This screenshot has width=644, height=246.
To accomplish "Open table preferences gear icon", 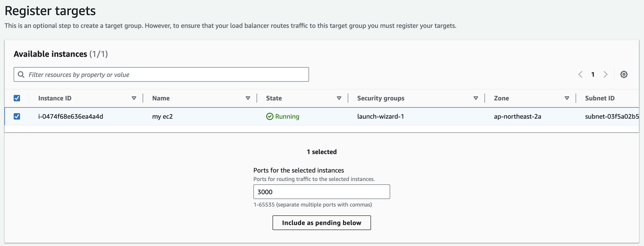I will point(624,74).
